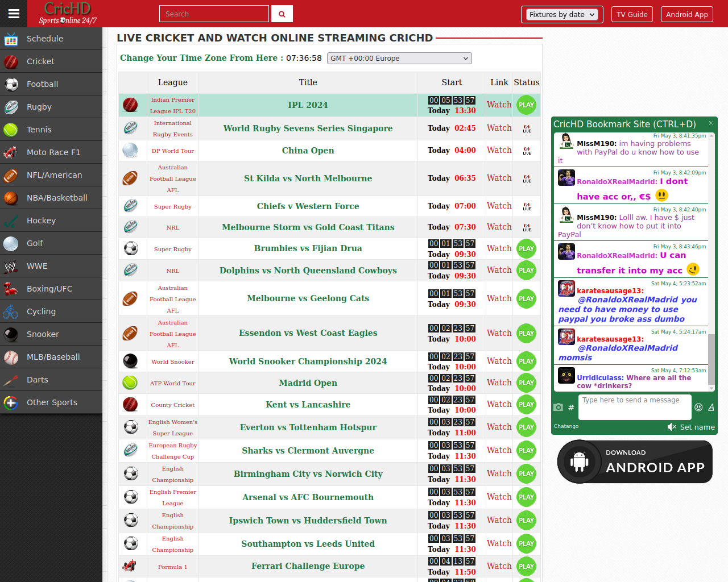Open Ferrari Challenge Europe title link
This screenshot has width=728, height=582.
(x=308, y=566)
